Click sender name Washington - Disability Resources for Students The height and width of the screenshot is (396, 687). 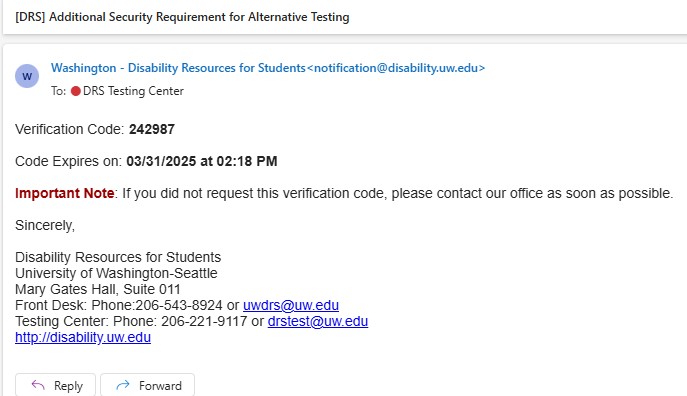178,68
